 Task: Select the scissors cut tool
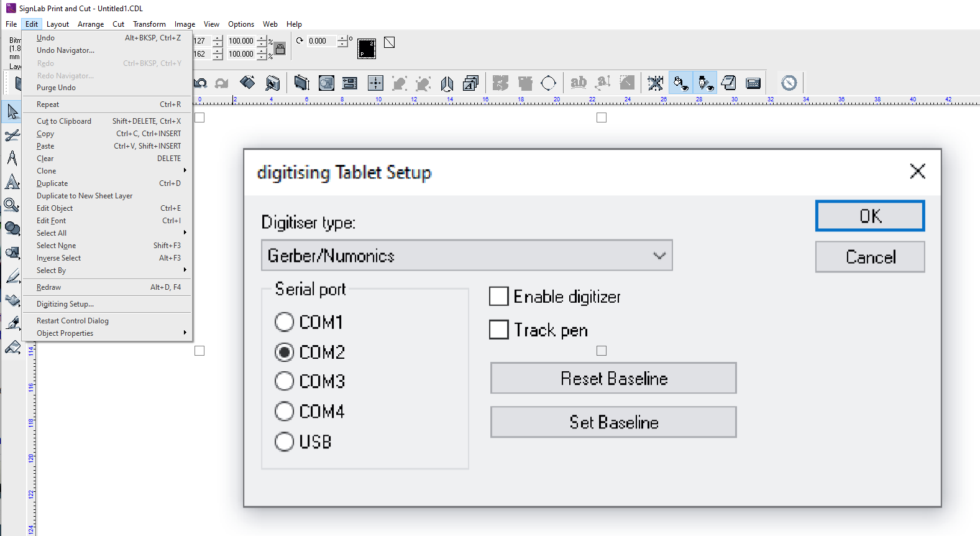(12, 135)
